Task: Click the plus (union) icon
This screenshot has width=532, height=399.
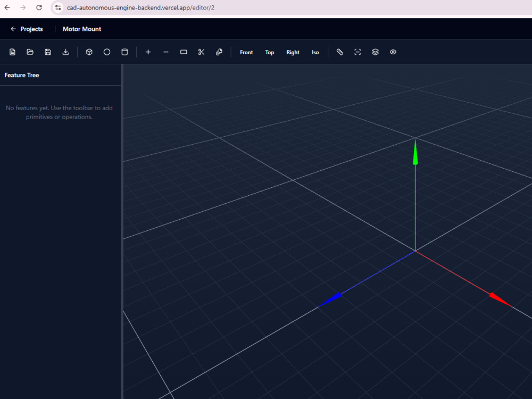Action: (x=148, y=52)
